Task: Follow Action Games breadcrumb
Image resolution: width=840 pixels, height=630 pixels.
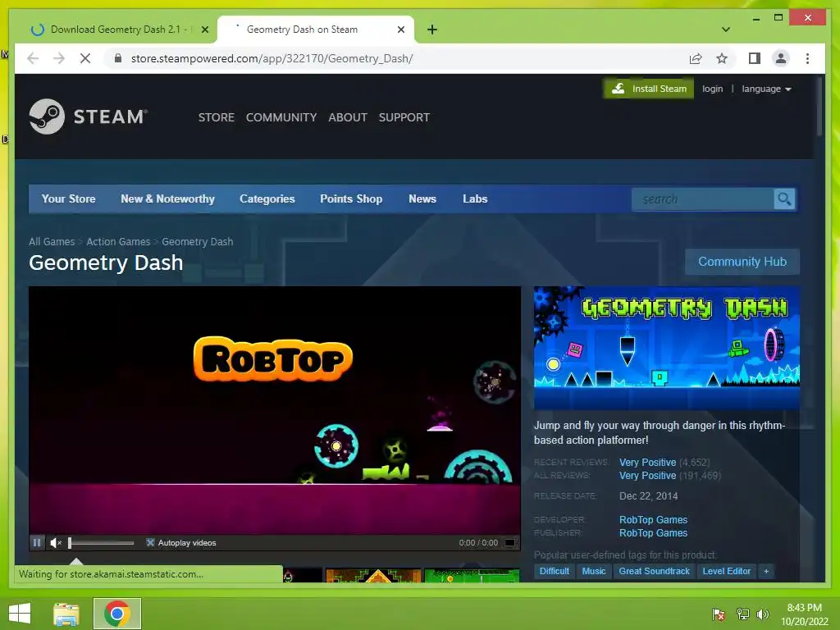Action: point(118,242)
